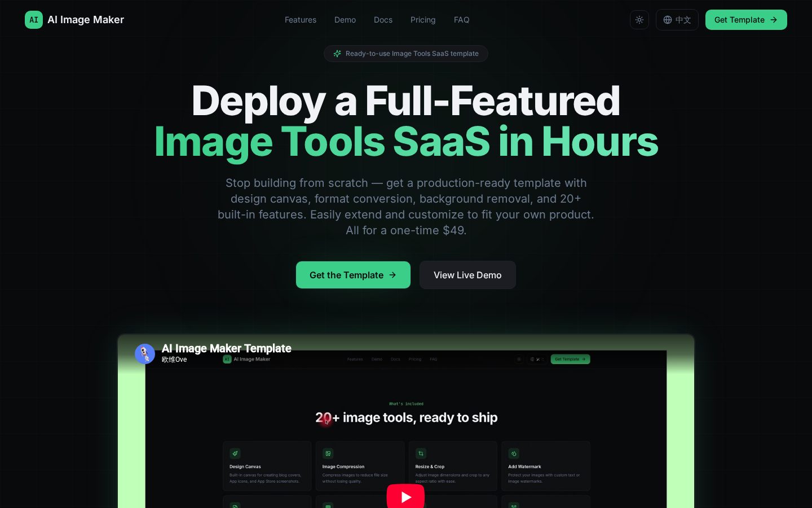Click the Ready-to-use Image Tools SaaS template badge
Screen dimensions: 812x508
click(406, 54)
